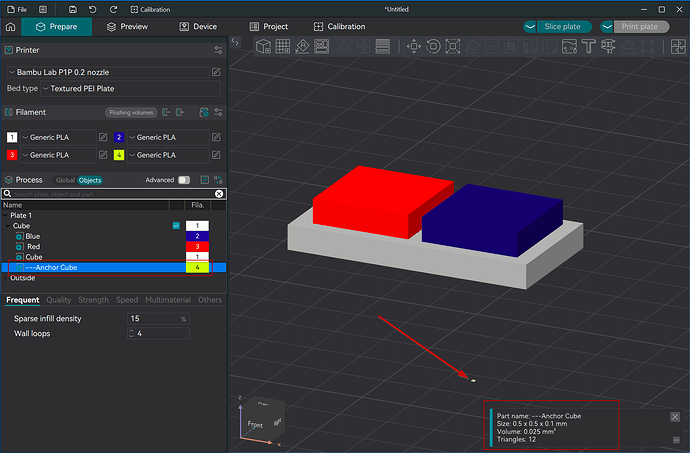Uncheck the Cube object checkbox
Screen dimensions: 690x453
point(176,226)
